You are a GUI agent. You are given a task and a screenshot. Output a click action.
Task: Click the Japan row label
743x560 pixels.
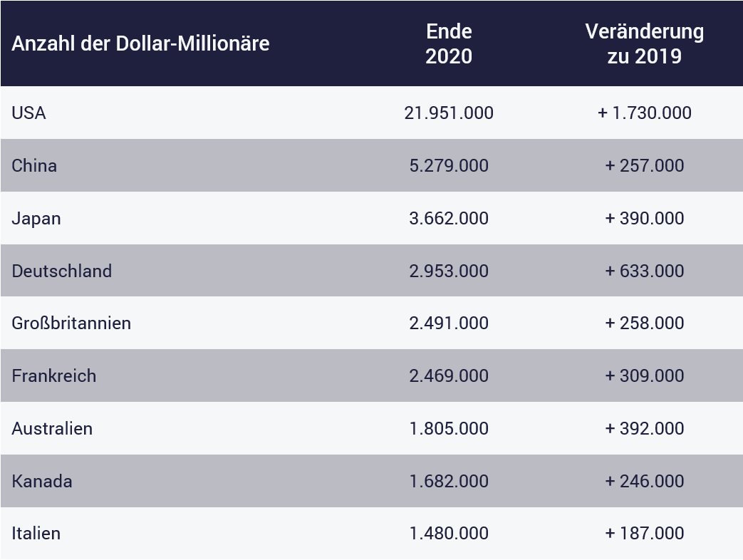coord(36,218)
